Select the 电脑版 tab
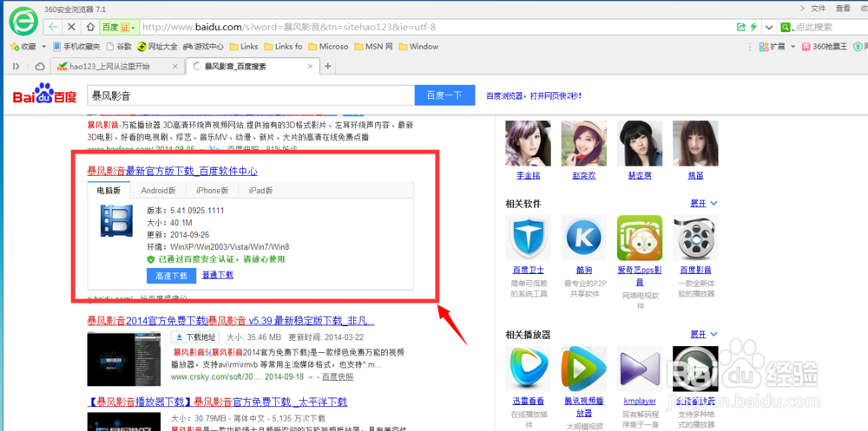 click(x=108, y=190)
